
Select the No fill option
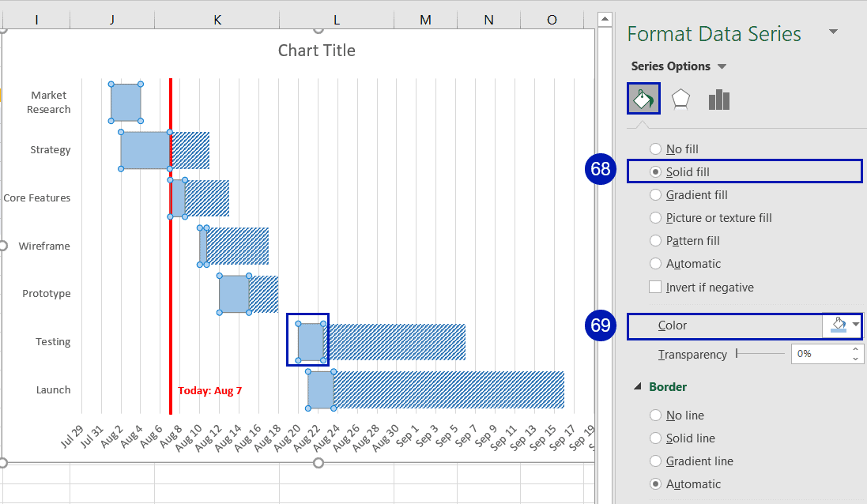click(655, 149)
